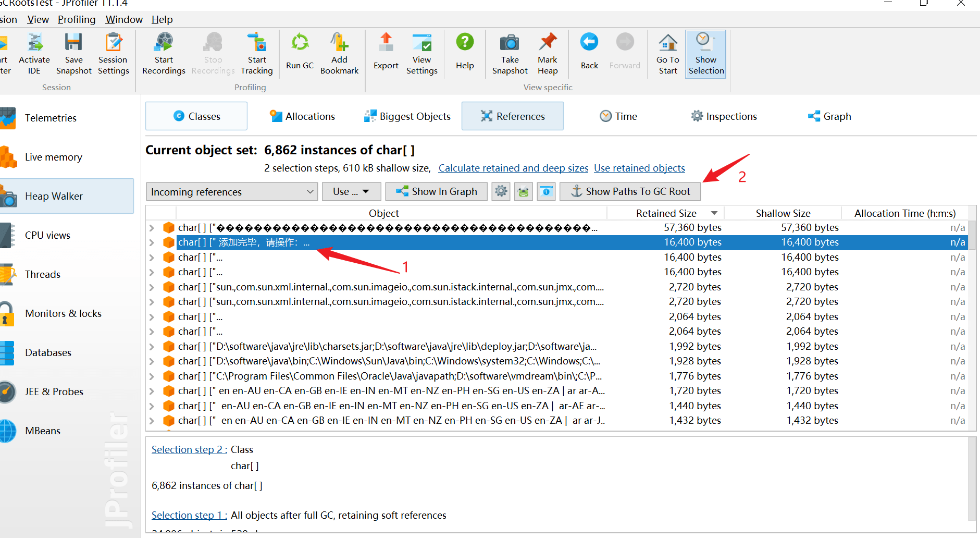Sort by the Shallow Size column header
This screenshot has width=980, height=538.
[x=783, y=213]
